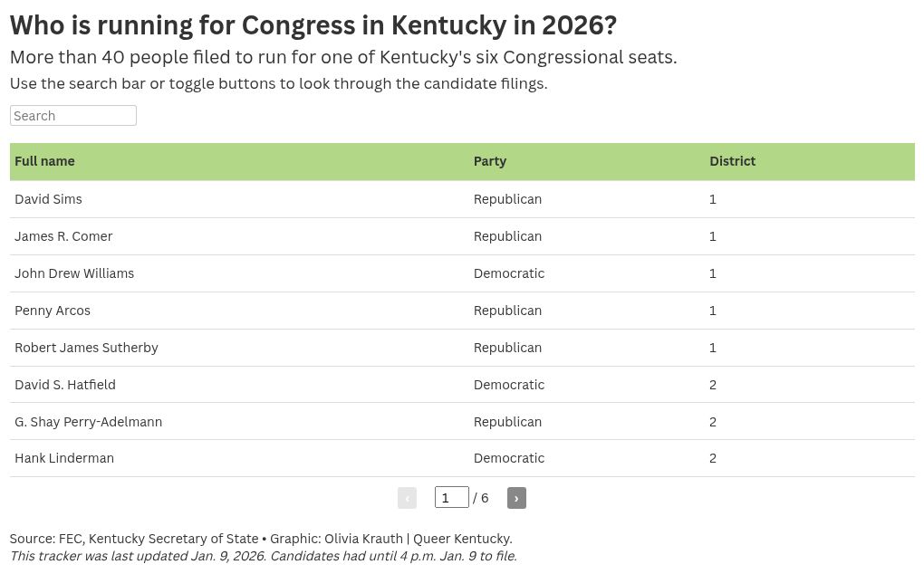924x574 pixels.
Task: Sort table by District column header
Action: pyautogui.click(x=732, y=161)
